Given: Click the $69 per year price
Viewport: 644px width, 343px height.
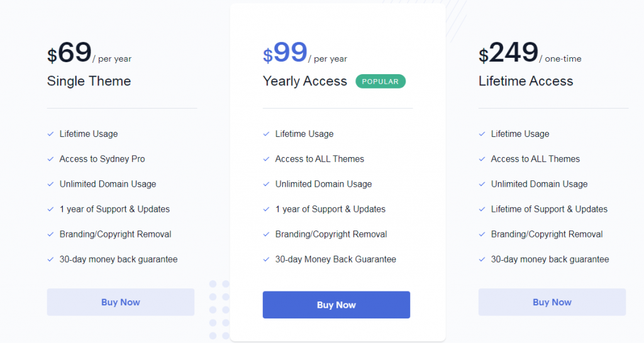Looking at the screenshot, I should 89,53.
